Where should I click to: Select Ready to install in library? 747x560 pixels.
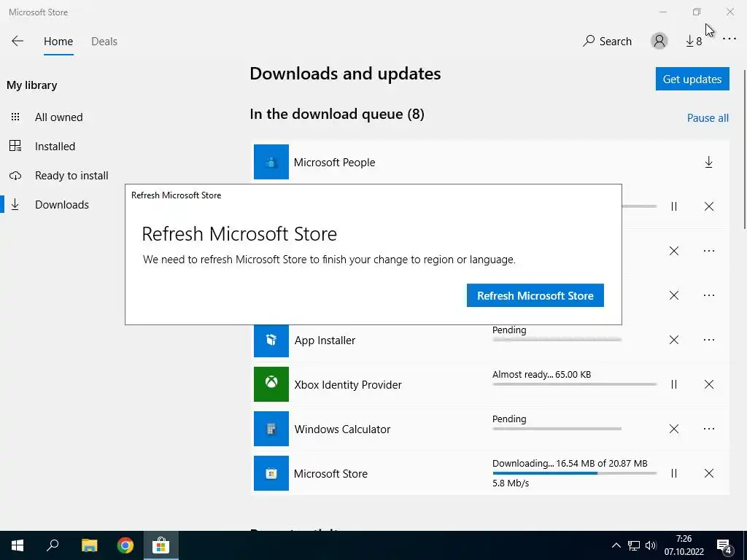coord(71,175)
